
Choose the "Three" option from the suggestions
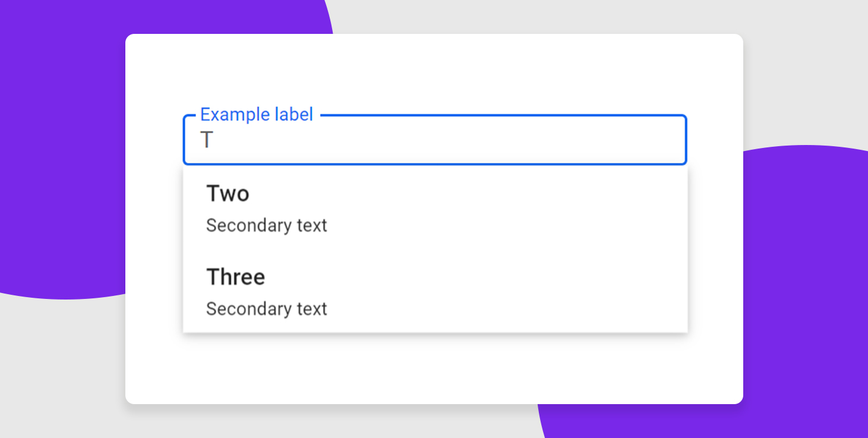click(x=434, y=291)
